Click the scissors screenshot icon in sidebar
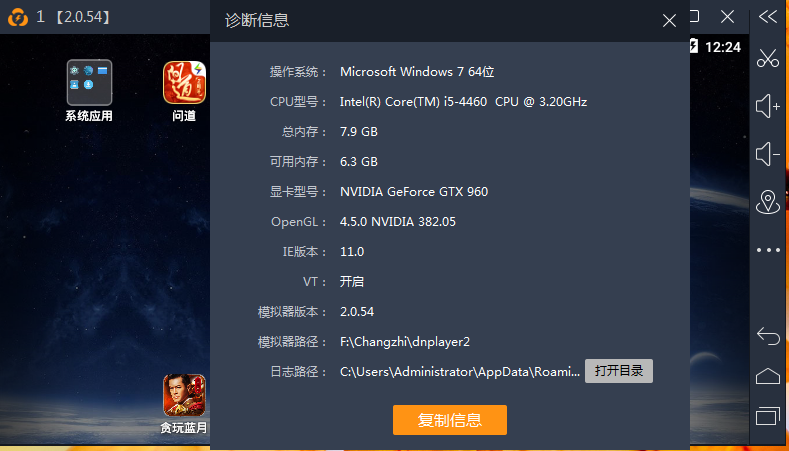 coord(767,58)
